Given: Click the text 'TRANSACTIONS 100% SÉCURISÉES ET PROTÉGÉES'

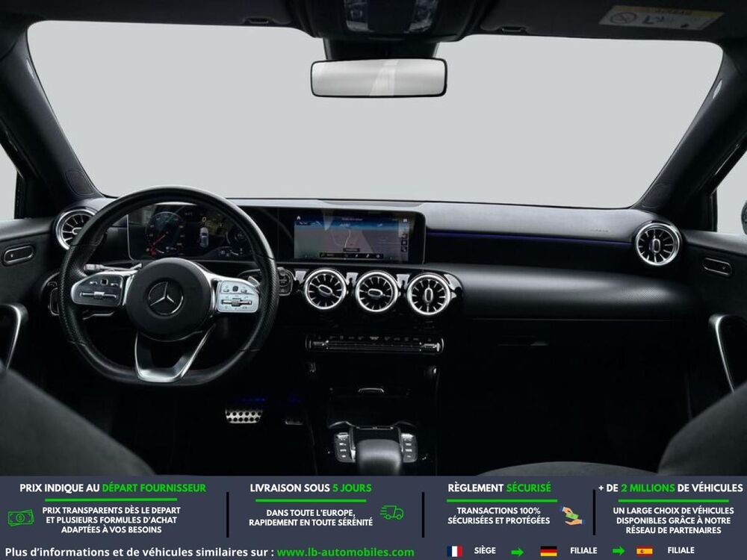Looking at the screenshot, I should click(x=499, y=516).
